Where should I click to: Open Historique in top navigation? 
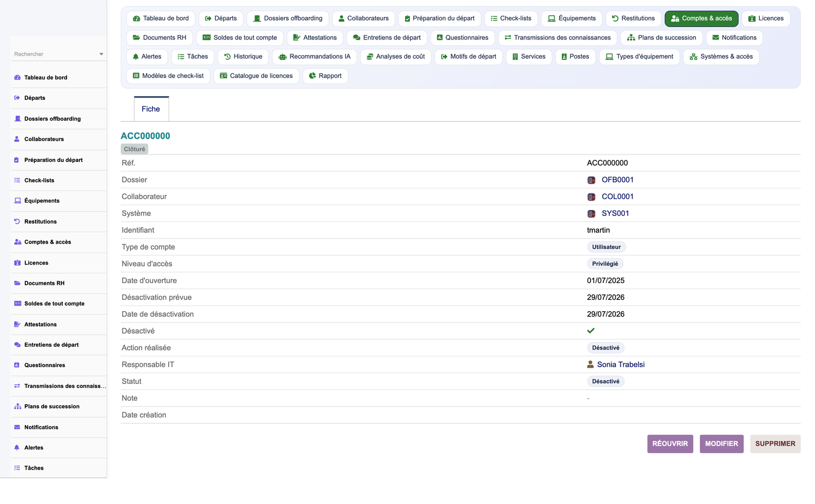[x=243, y=57]
